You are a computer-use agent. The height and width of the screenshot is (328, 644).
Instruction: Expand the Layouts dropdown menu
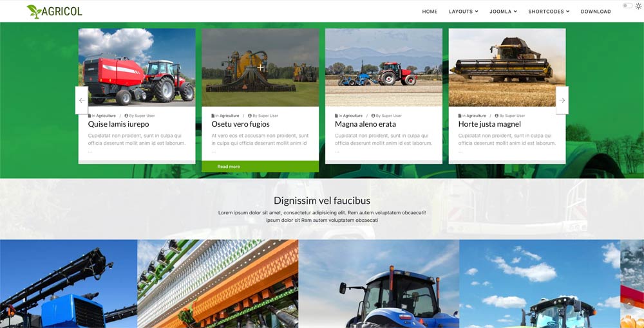pyautogui.click(x=463, y=12)
